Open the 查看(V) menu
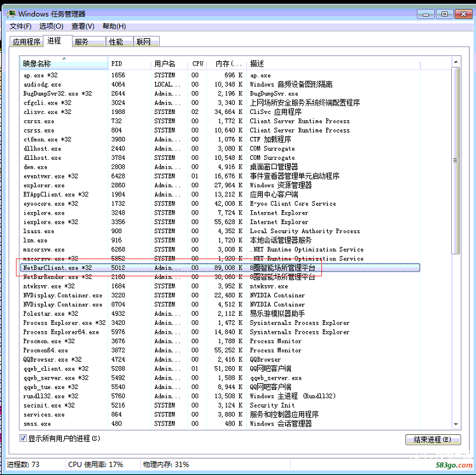This screenshot has height=475, width=476. tap(83, 26)
